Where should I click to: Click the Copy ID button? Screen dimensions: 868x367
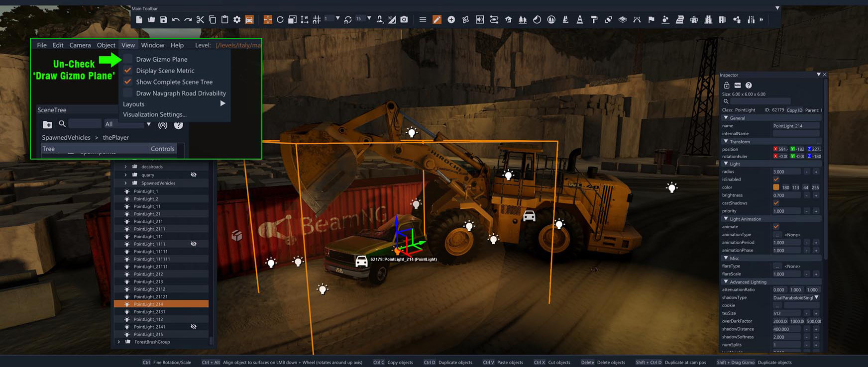794,110
